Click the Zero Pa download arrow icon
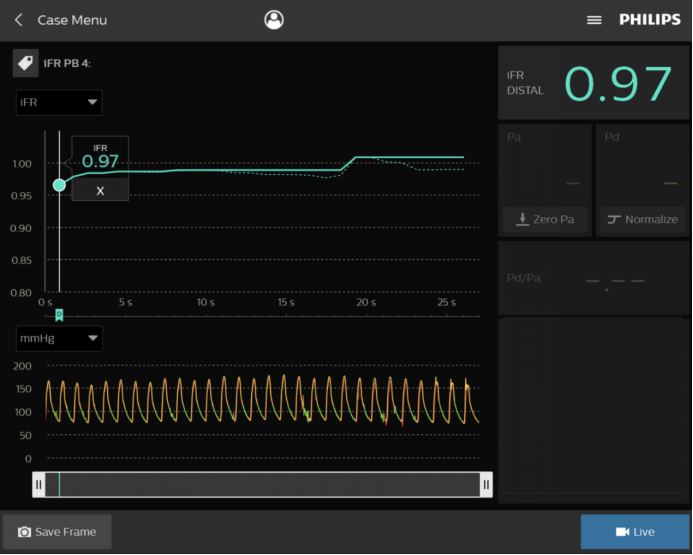693x555 pixels. pos(522,219)
